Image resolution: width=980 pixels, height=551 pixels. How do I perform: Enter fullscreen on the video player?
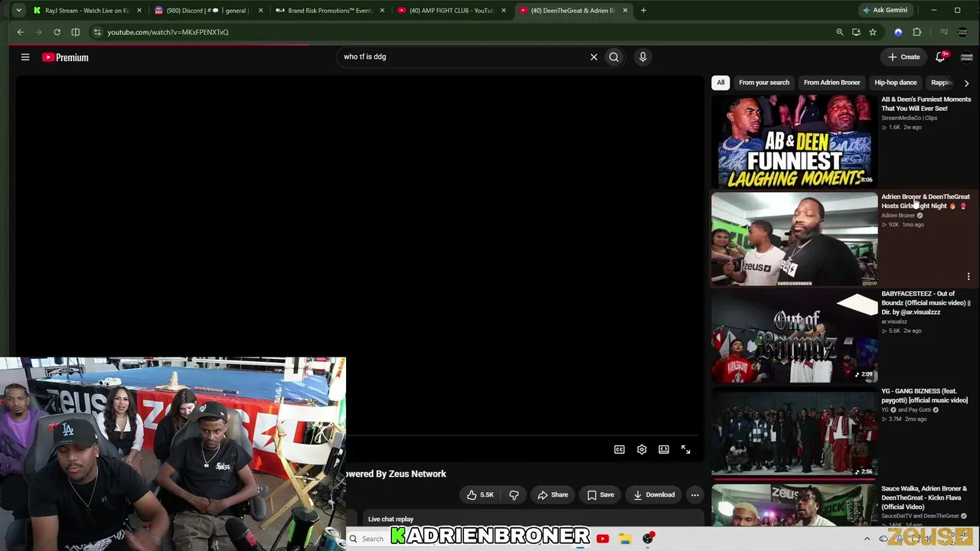686,450
